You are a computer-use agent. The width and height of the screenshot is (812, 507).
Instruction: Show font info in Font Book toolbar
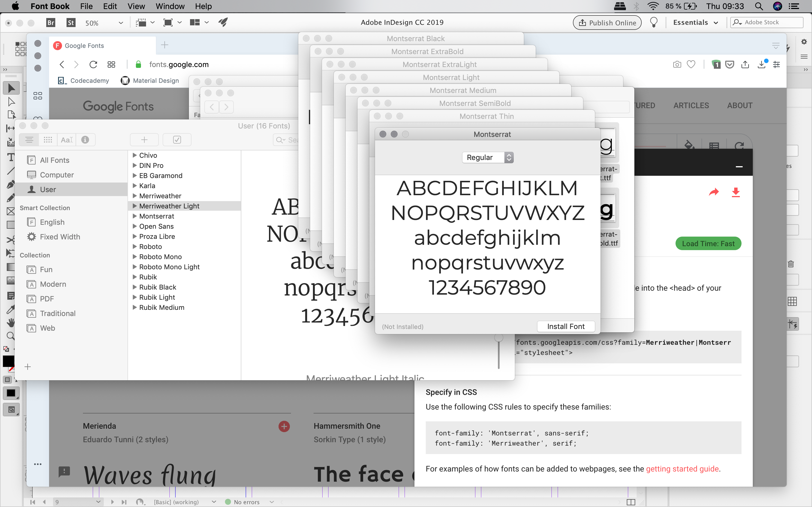click(x=85, y=140)
